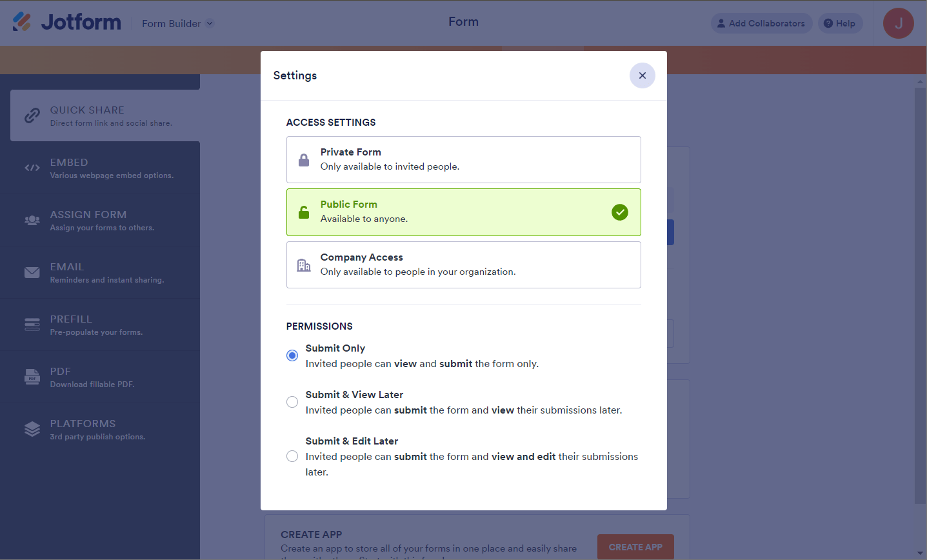Select Submit & View Later permission
Image resolution: width=927 pixels, height=560 pixels.
292,402
